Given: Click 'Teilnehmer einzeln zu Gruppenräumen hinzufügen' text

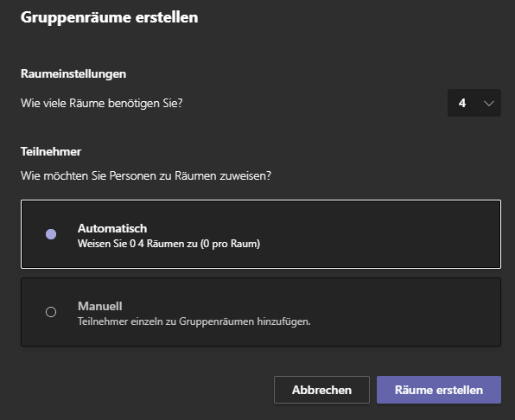Looking at the screenshot, I should click(194, 321).
